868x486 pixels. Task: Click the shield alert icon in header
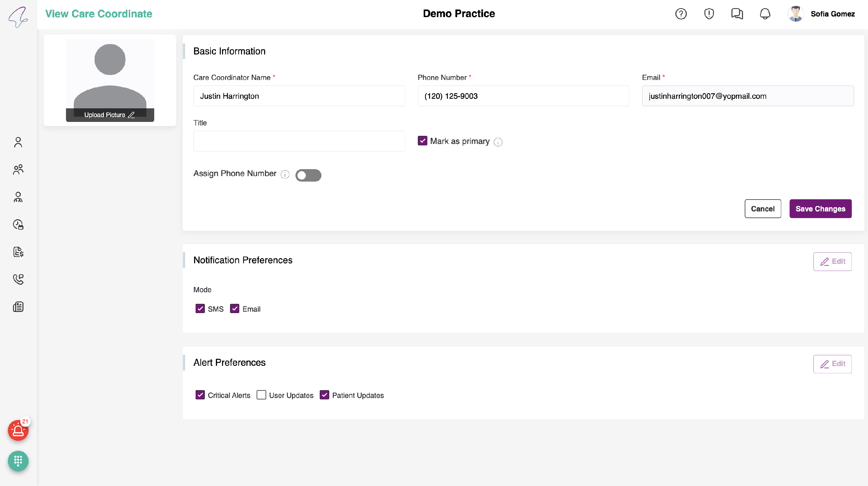click(709, 14)
